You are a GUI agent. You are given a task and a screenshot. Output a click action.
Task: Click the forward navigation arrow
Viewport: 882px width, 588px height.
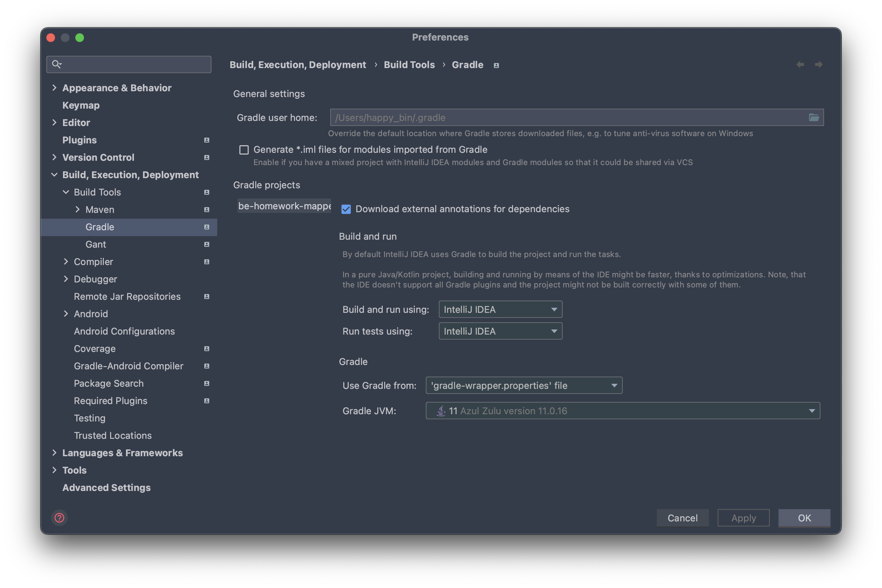tap(819, 64)
